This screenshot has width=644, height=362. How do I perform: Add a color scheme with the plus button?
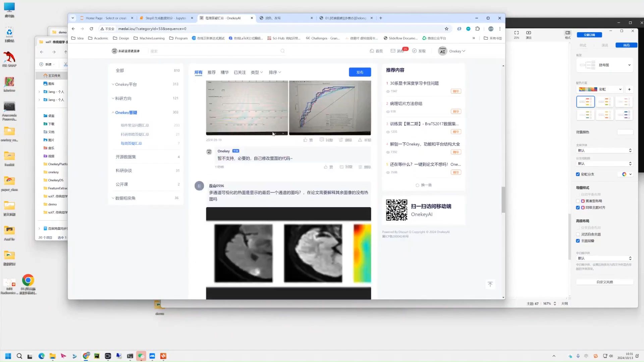629,89
